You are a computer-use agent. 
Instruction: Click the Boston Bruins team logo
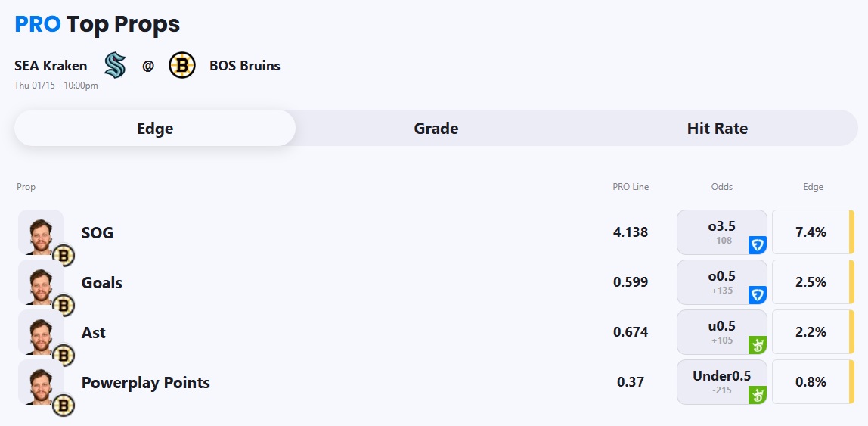click(x=181, y=66)
